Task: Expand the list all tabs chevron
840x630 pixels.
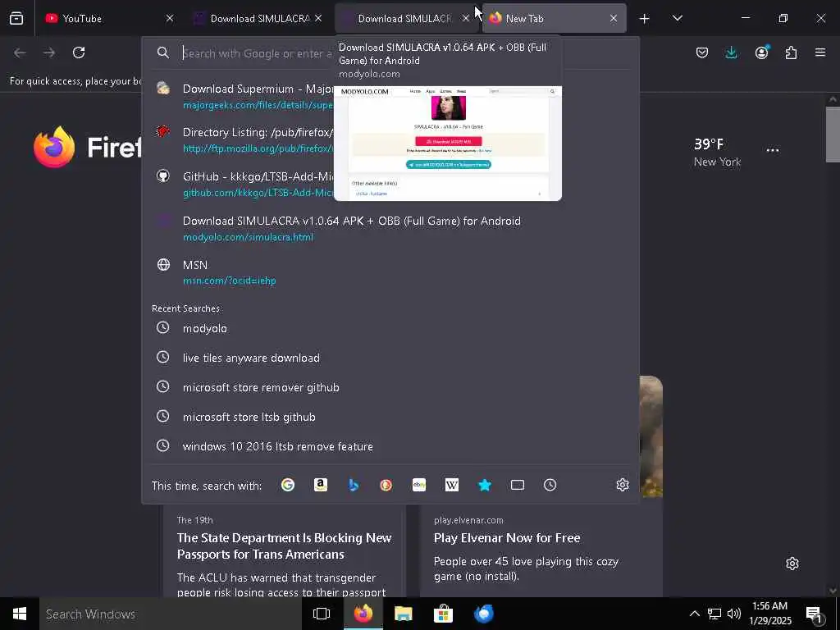Action: pyautogui.click(x=677, y=18)
